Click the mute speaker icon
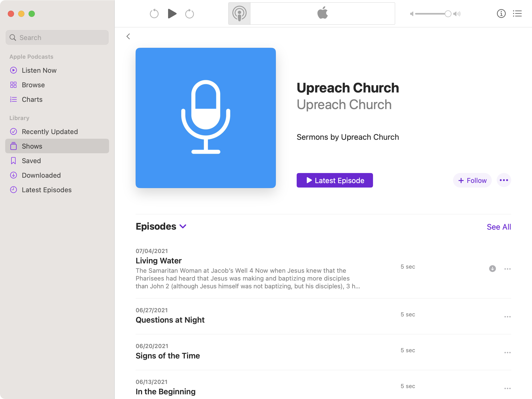The height and width of the screenshot is (399, 532). (x=412, y=14)
